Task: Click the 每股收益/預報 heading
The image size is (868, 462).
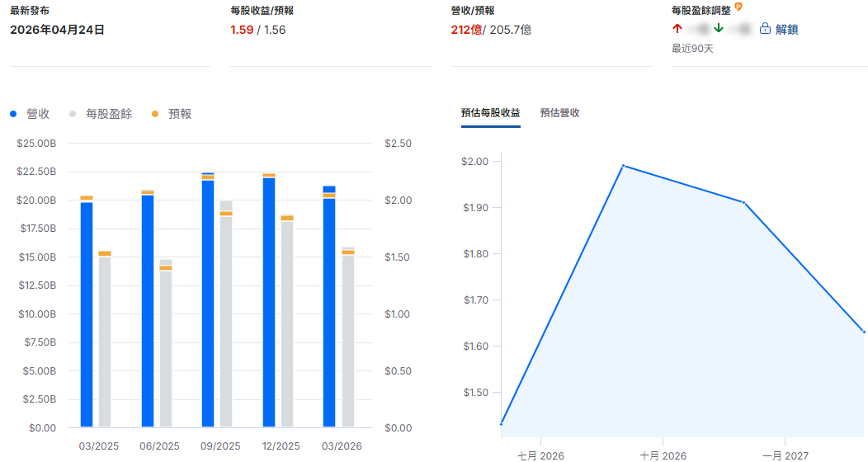Action: pos(262,11)
